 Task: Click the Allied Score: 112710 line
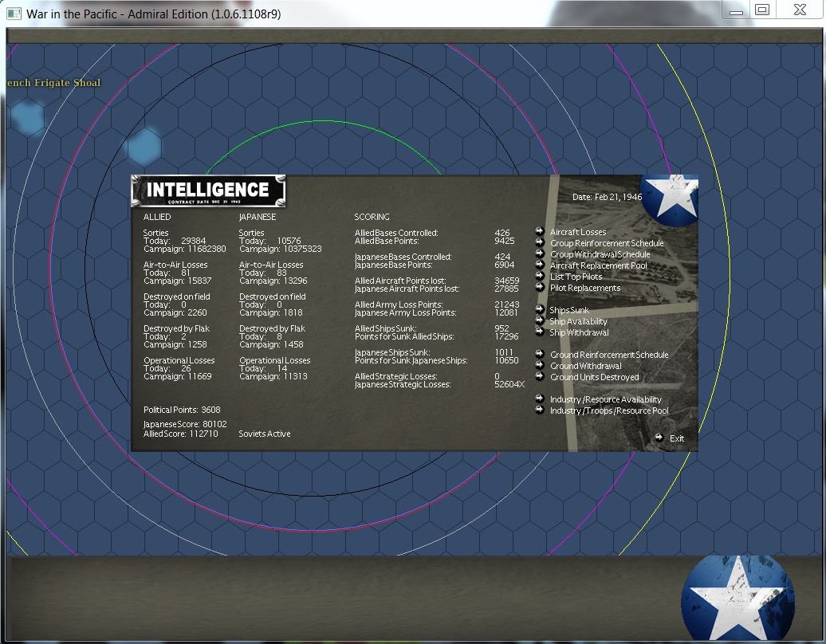(181, 434)
